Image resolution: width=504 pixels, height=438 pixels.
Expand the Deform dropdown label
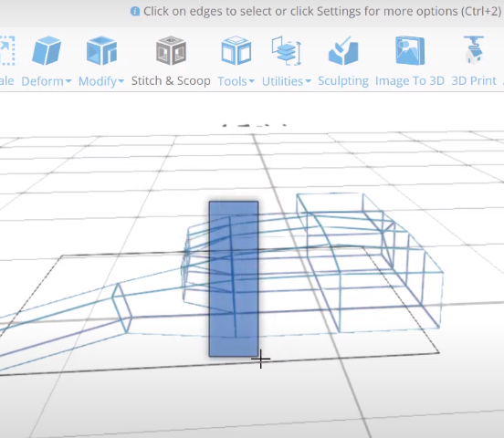[47, 81]
